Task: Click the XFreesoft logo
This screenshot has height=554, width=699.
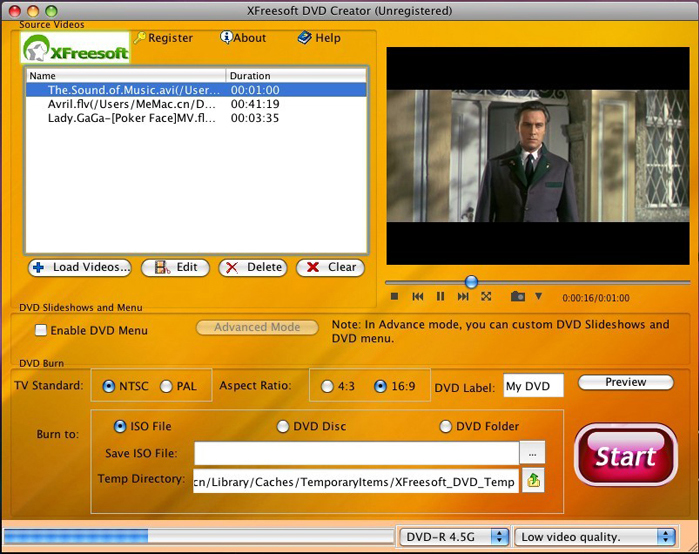Action: click(x=76, y=47)
